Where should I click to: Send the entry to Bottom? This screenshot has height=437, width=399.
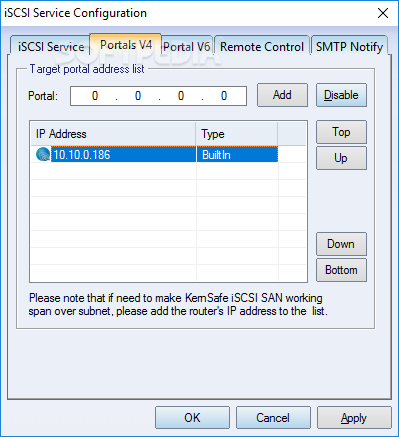coord(341,270)
